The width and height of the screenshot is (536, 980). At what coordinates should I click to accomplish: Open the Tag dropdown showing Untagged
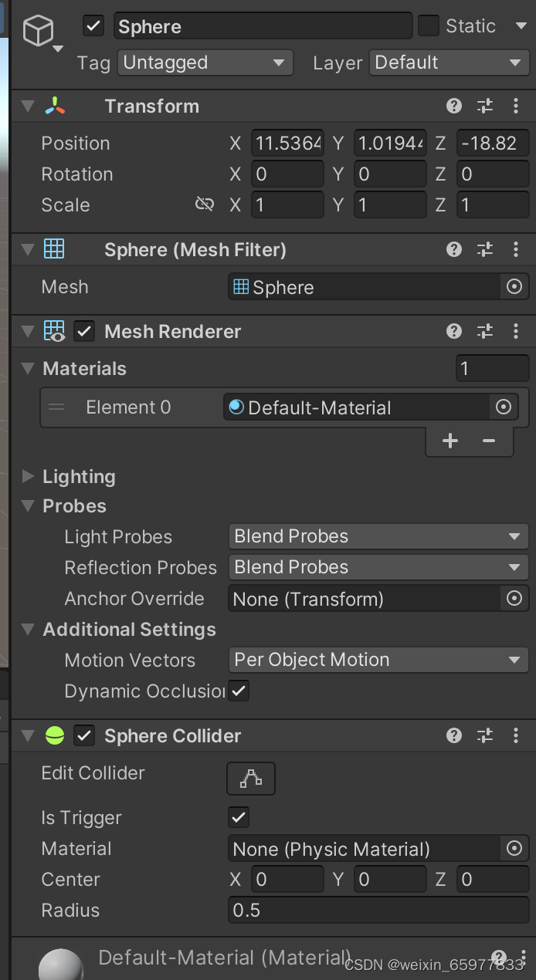(x=205, y=63)
